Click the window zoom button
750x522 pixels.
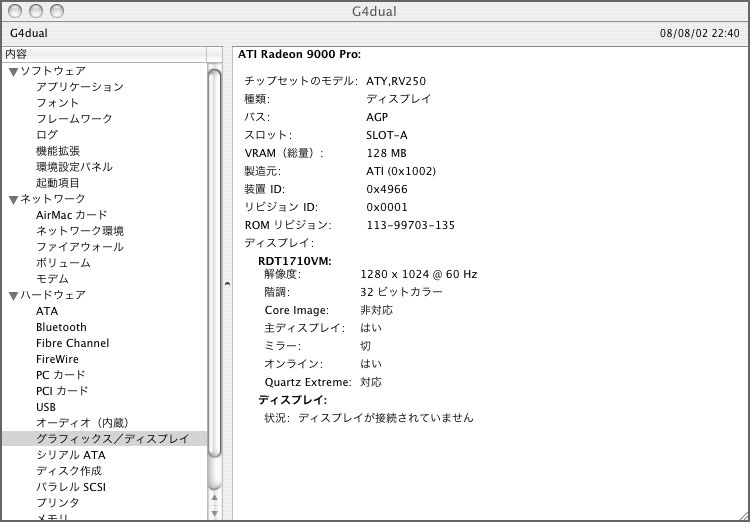[x=57, y=11]
